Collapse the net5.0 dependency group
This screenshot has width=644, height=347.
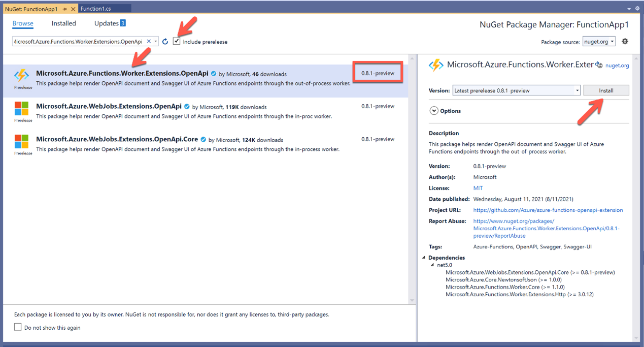click(x=432, y=265)
